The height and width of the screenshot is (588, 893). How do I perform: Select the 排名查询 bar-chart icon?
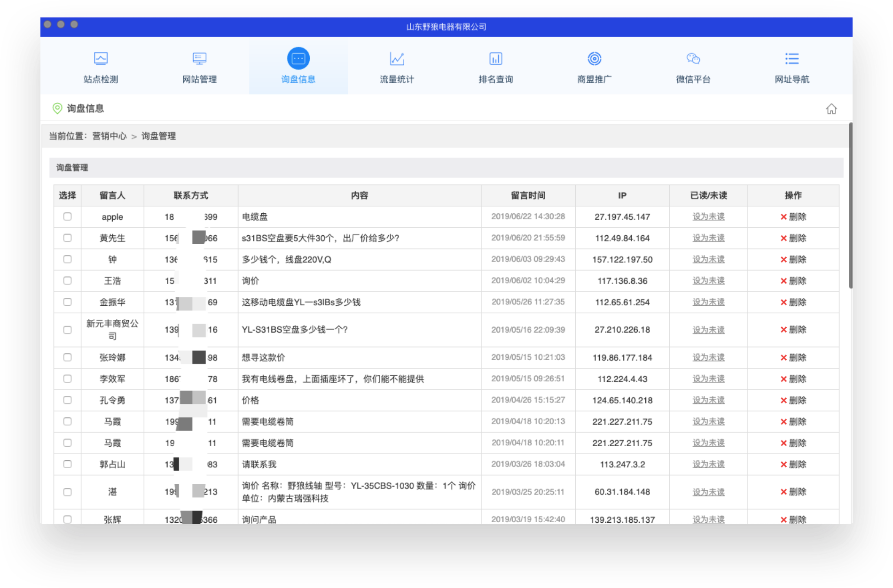pyautogui.click(x=495, y=59)
